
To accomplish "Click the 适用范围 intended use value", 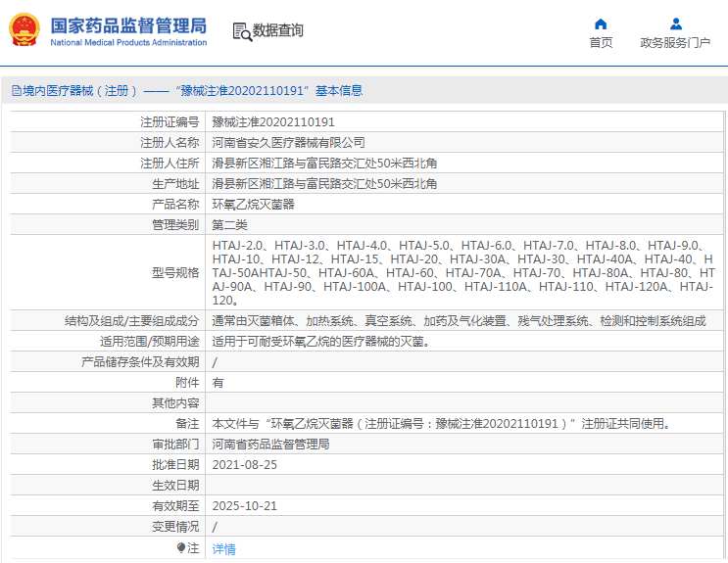I will (x=321, y=342).
